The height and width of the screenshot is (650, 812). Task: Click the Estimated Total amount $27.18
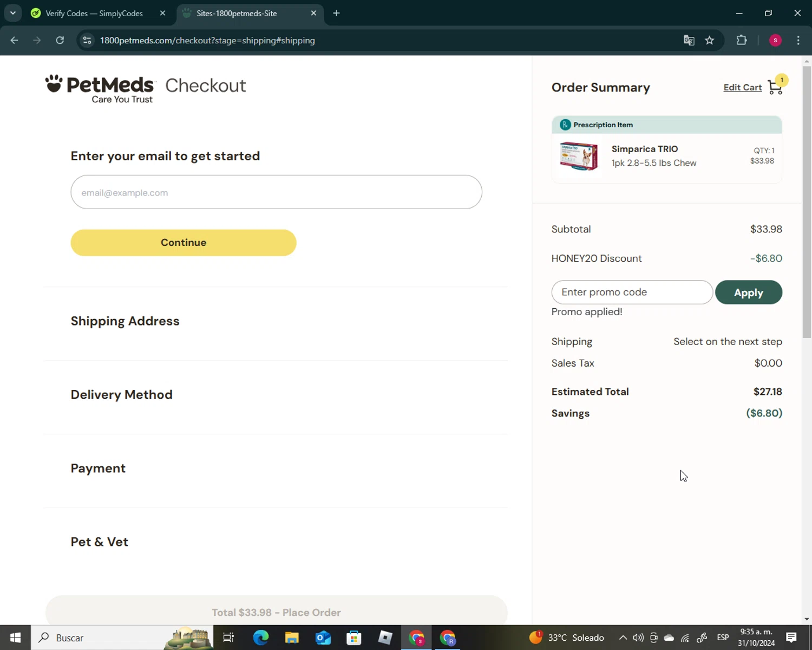(x=768, y=392)
